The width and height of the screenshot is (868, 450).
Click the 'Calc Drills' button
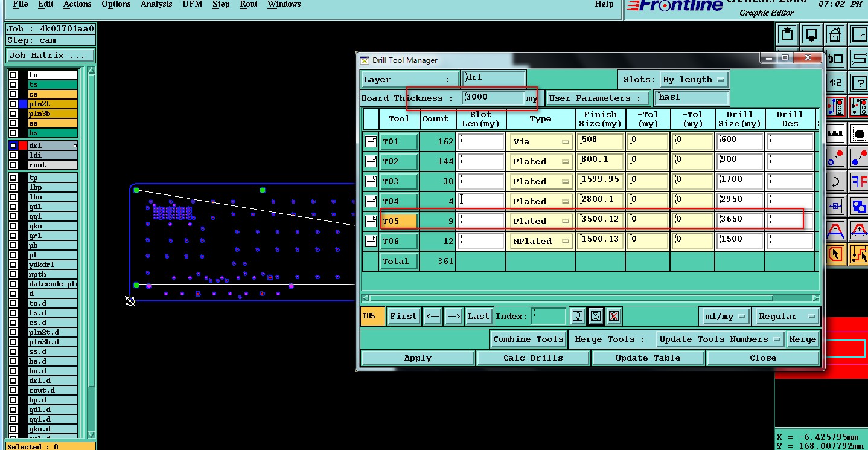tap(533, 358)
